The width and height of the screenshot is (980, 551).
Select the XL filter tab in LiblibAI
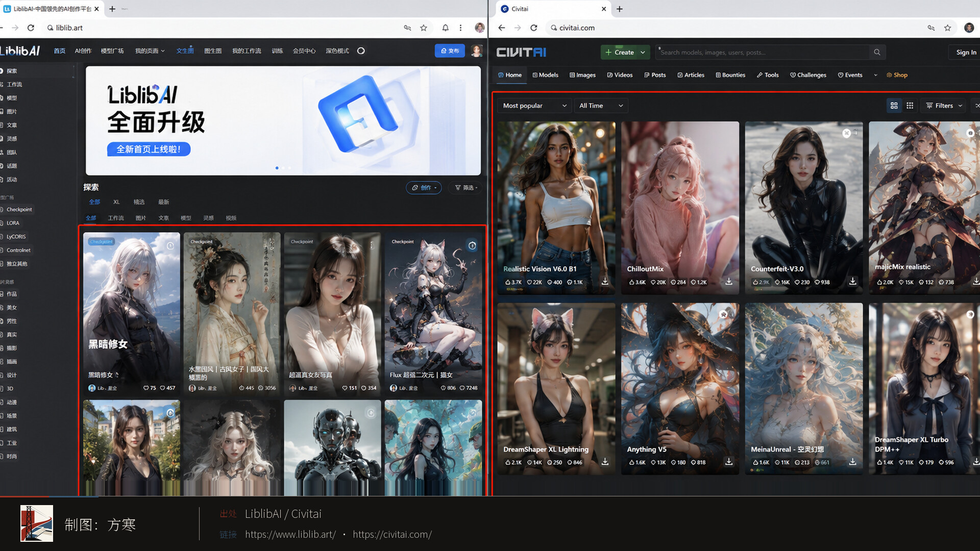[x=116, y=202]
